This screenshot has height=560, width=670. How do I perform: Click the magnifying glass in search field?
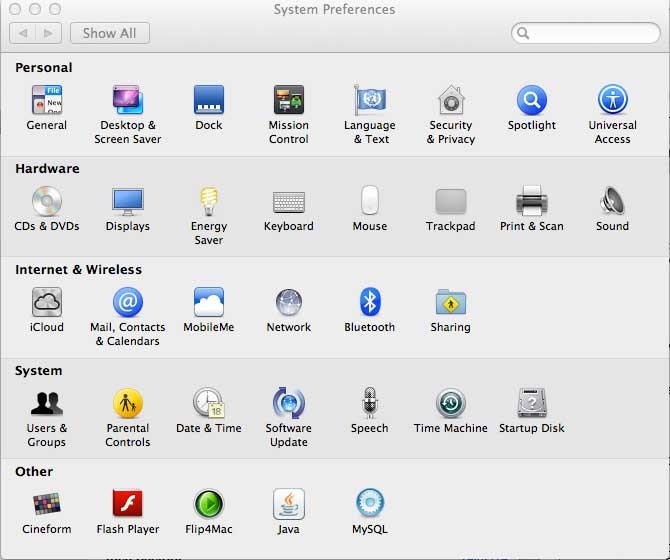pyautogui.click(x=523, y=33)
